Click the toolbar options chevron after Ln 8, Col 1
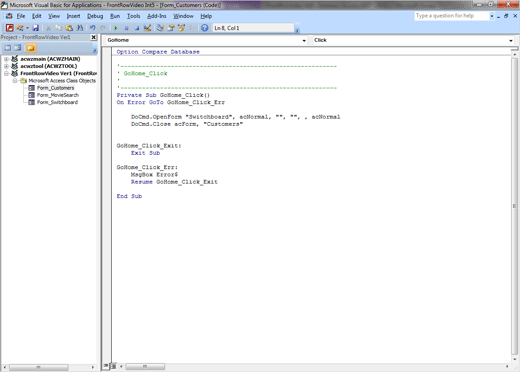 (297, 30)
